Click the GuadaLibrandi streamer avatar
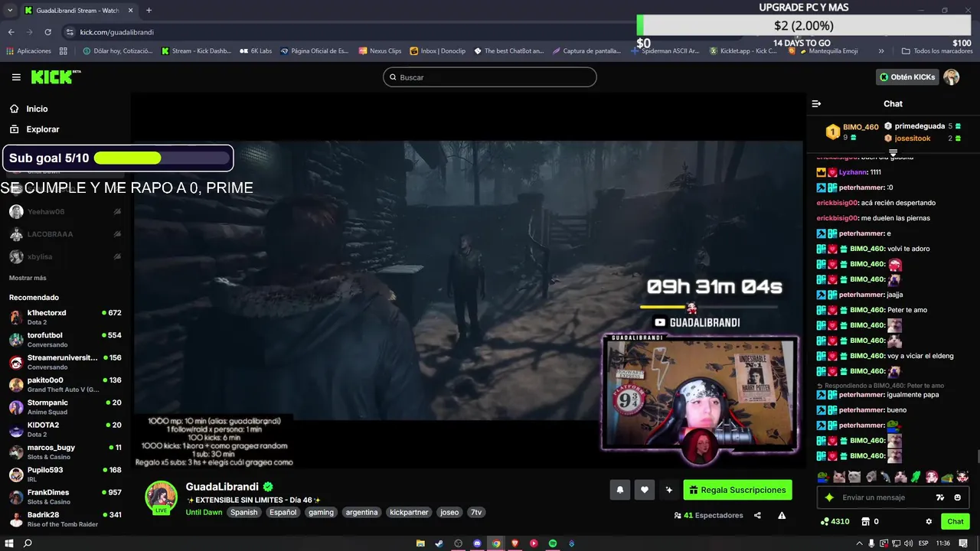The width and height of the screenshot is (980, 551). (162, 497)
